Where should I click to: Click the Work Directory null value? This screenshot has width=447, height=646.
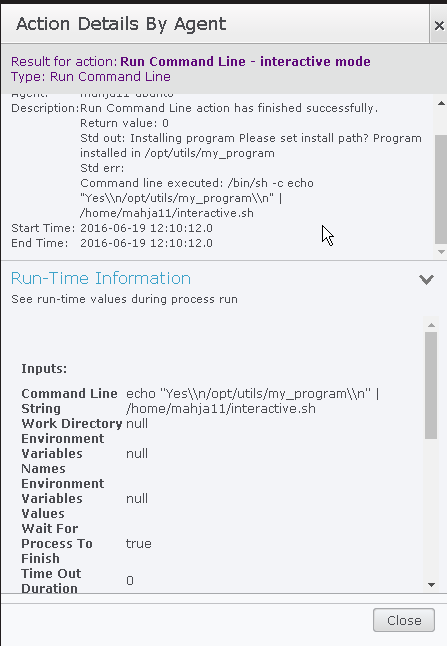tap(137, 424)
